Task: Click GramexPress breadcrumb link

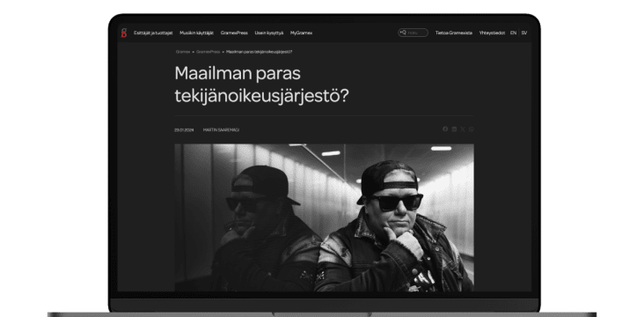Action: pos(209,52)
